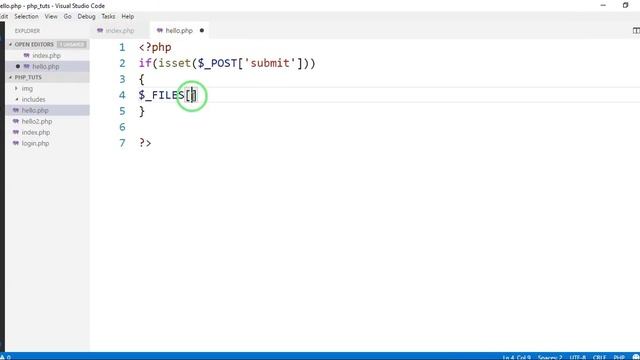Click the errors and warnings indicator in status bar
The width and height of the screenshot is (640, 360).
[5, 357]
